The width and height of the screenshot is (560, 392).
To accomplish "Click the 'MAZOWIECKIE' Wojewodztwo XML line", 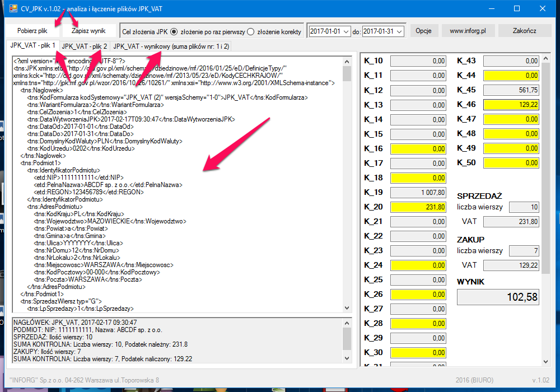I will tap(110, 221).
